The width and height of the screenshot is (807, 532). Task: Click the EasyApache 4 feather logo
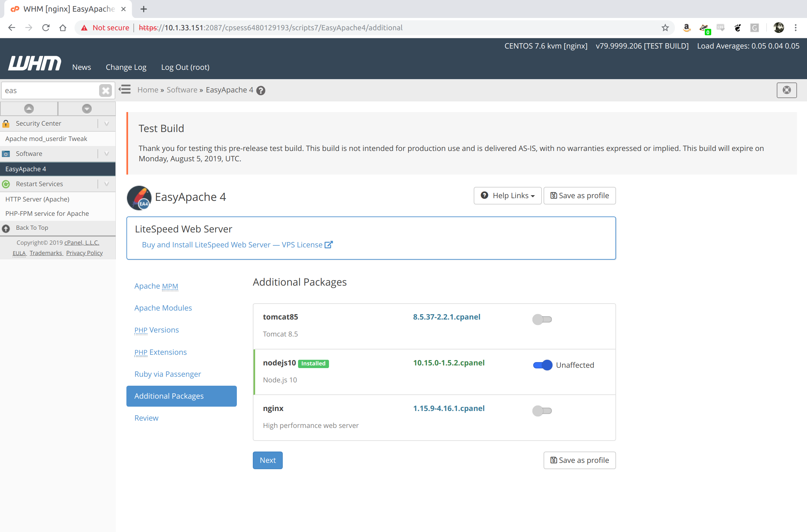(139, 198)
